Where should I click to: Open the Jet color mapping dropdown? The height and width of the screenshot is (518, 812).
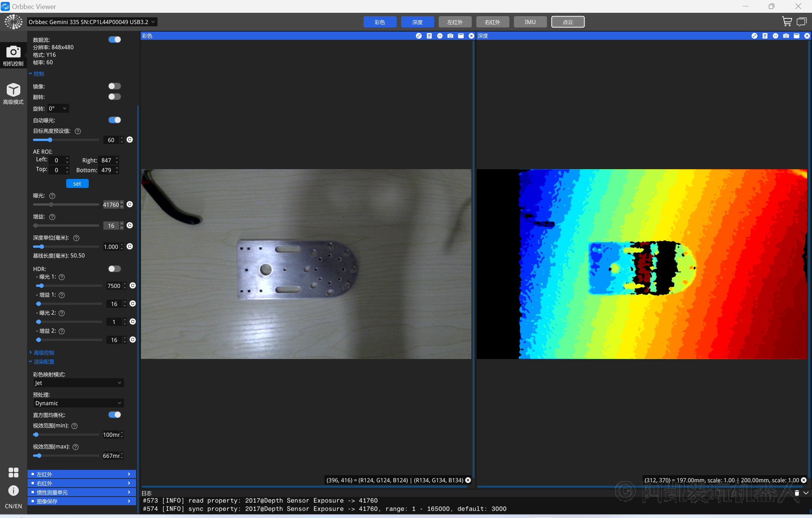click(78, 383)
